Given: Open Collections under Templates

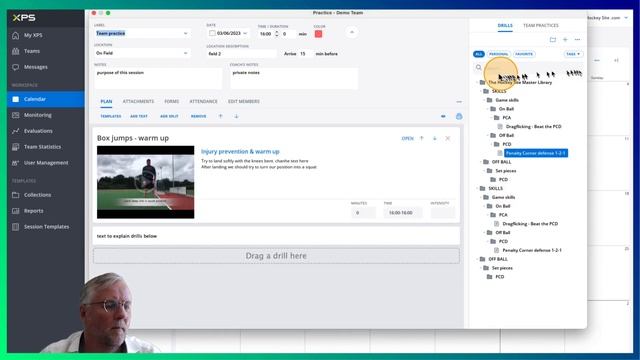Looking at the screenshot, I should [37, 195].
